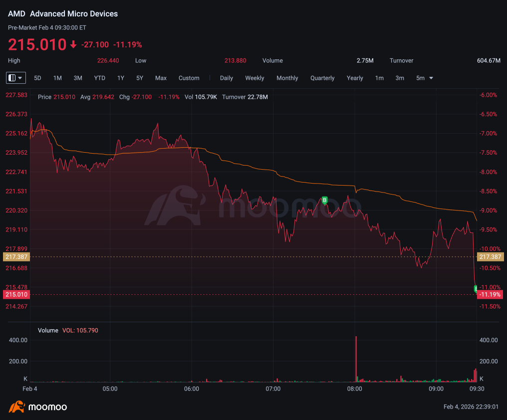Switch to Daily candle interval
This screenshot has width=507, height=420.
(x=227, y=78)
